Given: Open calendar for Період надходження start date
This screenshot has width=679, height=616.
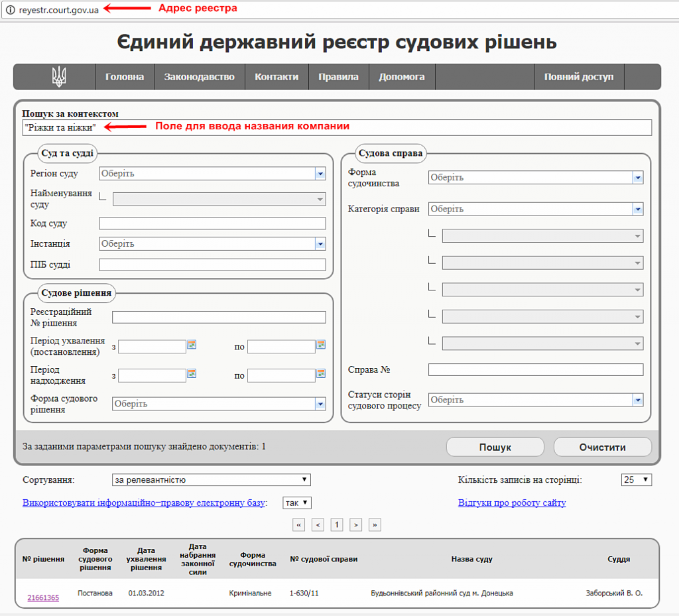Looking at the screenshot, I should tap(192, 373).
